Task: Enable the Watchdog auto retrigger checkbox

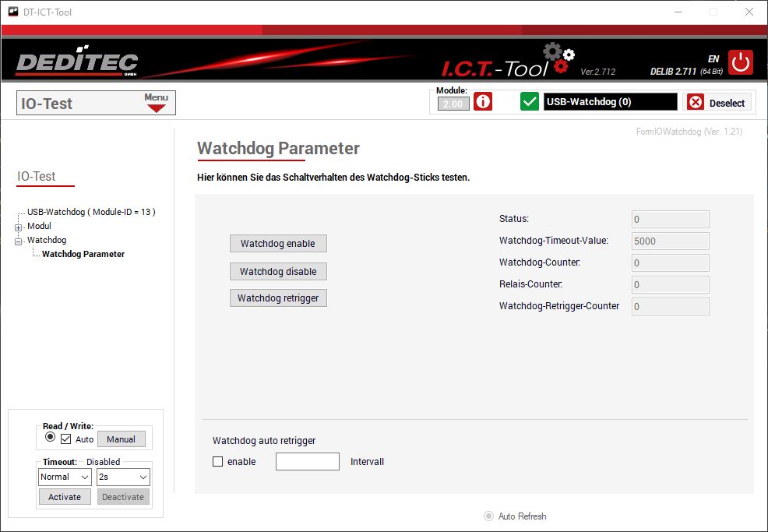Action: (218, 462)
